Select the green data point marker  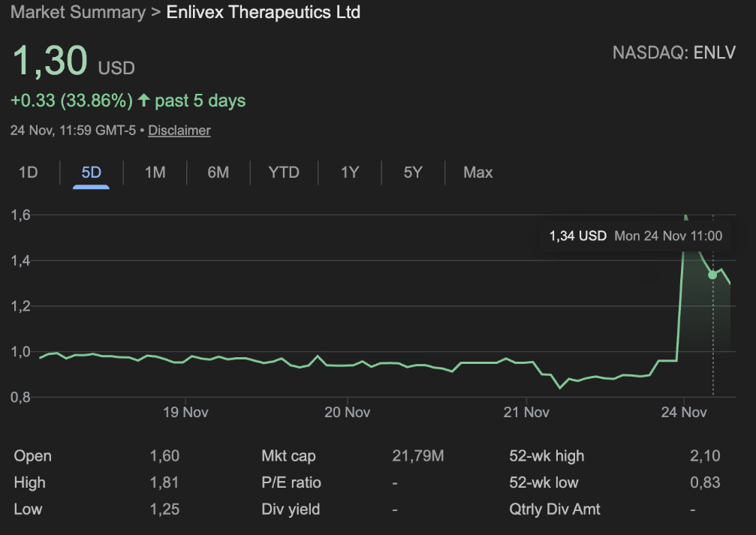click(x=712, y=275)
